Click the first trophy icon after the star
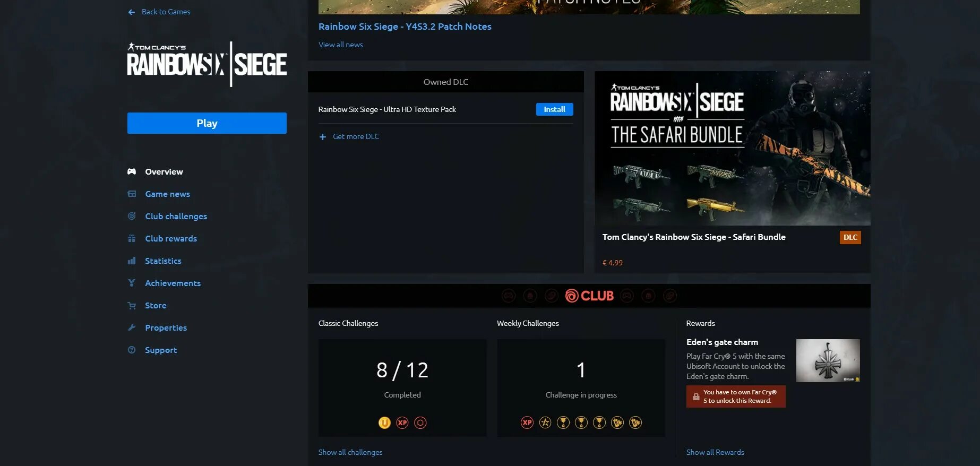The image size is (980, 466). pos(563,422)
